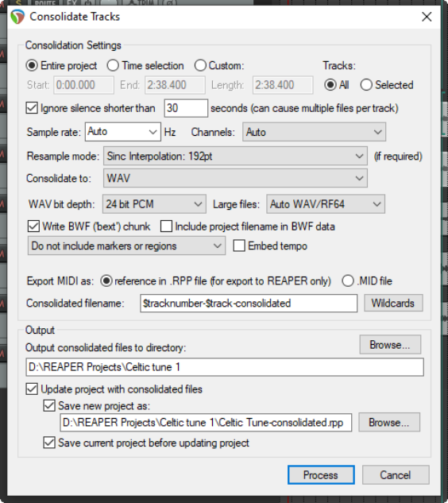Click the silence seconds field showing 30
The image size is (448, 503).
click(x=186, y=108)
